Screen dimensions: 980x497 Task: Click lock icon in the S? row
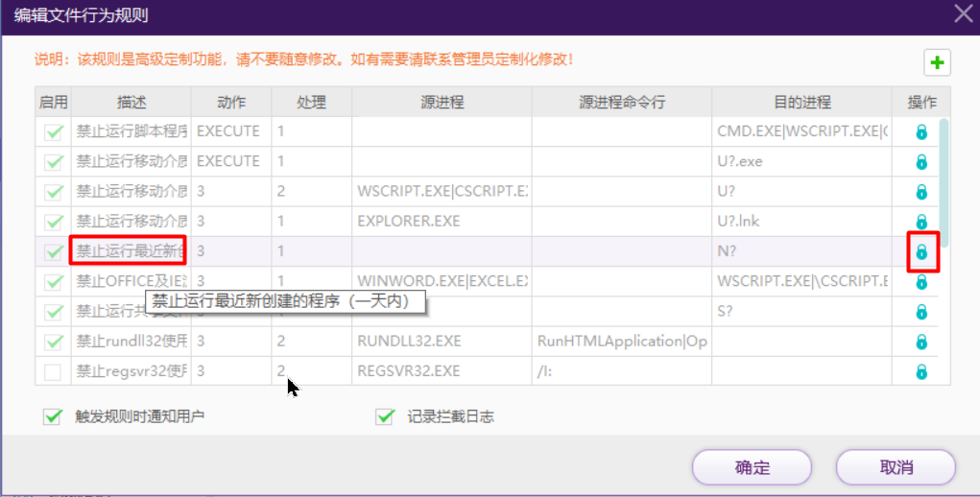[x=921, y=312]
